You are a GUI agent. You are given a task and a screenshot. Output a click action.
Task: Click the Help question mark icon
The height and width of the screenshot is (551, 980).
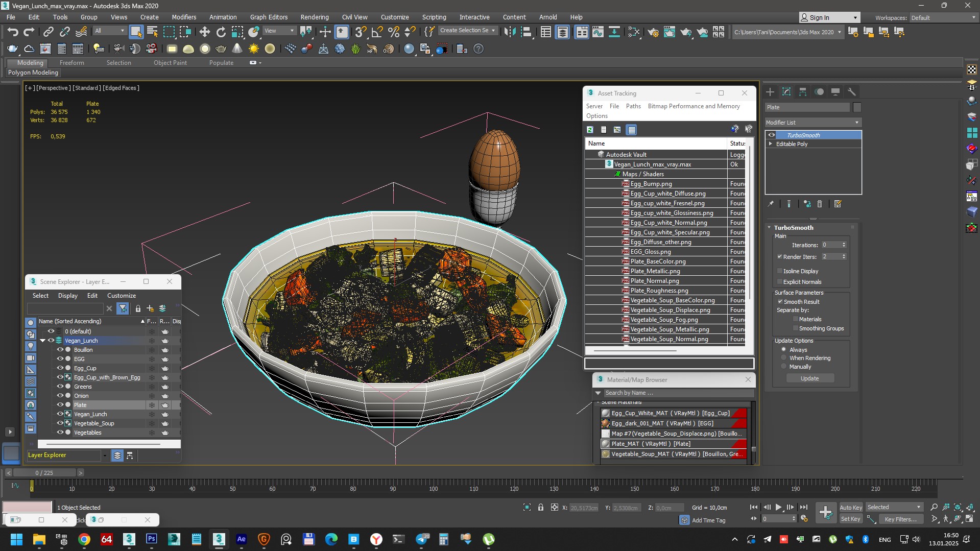pos(478,49)
